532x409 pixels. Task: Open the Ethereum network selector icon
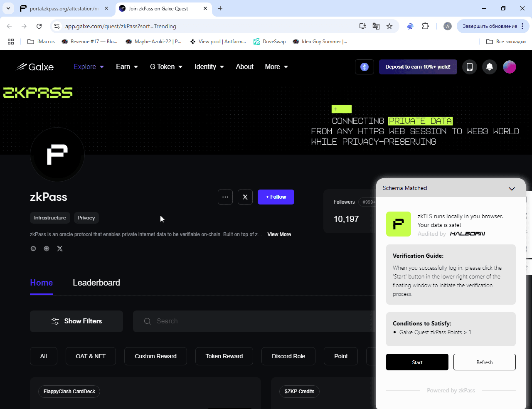[365, 67]
